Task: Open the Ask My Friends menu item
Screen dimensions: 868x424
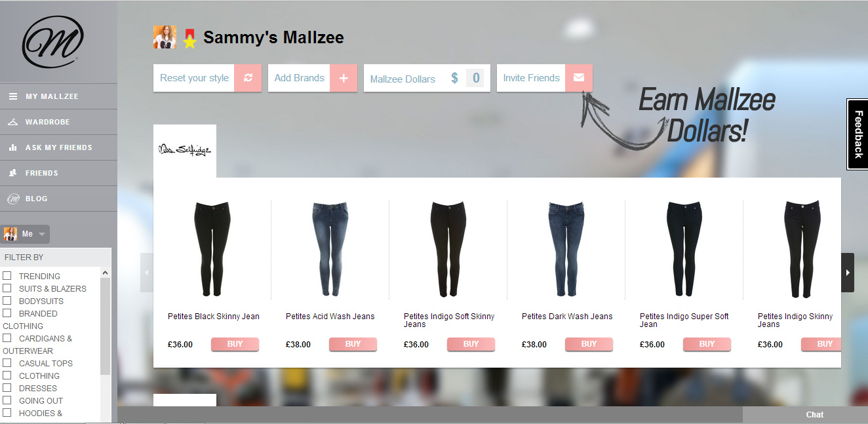Action: [58, 147]
